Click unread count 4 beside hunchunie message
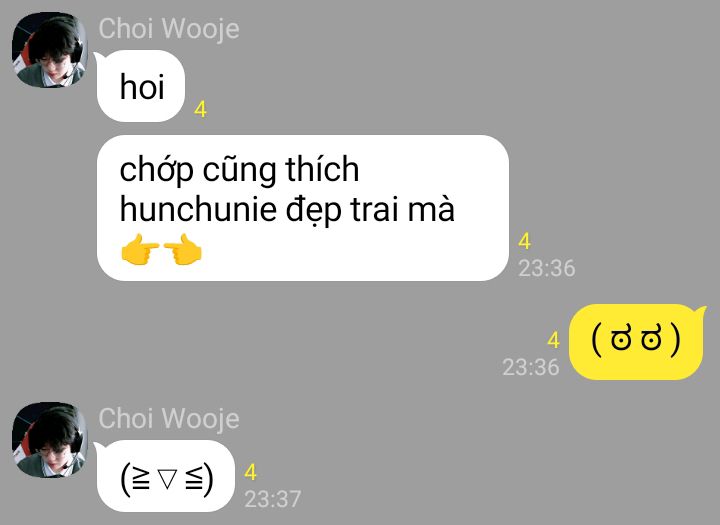Image resolution: width=720 pixels, height=525 pixels. pyautogui.click(x=524, y=241)
